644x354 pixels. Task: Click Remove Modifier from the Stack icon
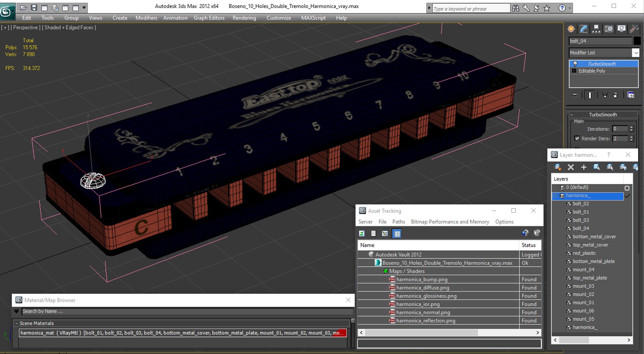coord(615,95)
